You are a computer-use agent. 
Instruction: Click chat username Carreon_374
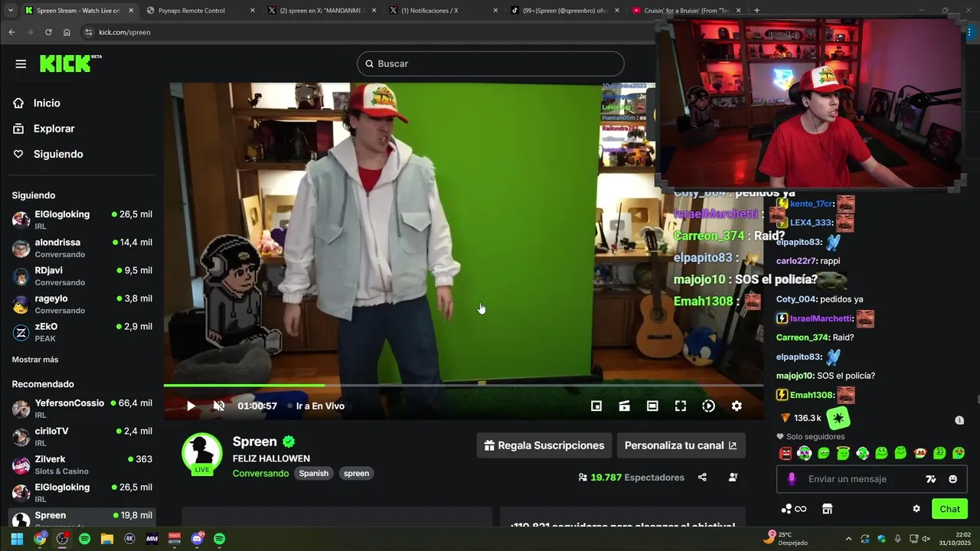pos(802,337)
